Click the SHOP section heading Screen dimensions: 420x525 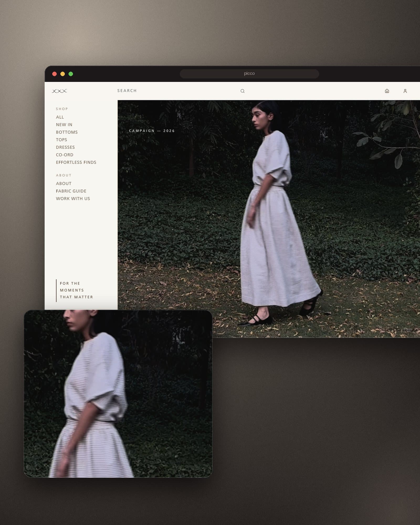pos(62,109)
